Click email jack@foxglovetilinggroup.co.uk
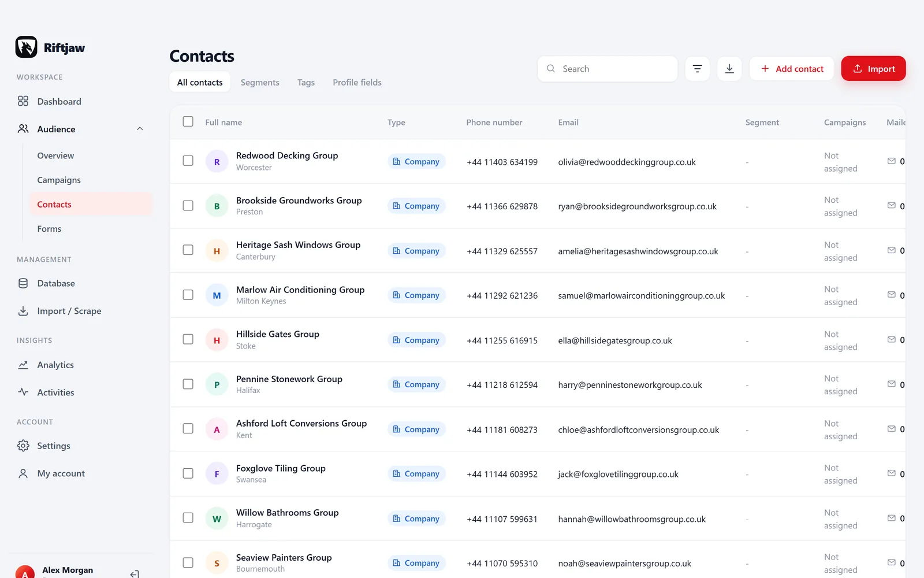The width and height of the screenshot is (924, 578). pos(618,474)
